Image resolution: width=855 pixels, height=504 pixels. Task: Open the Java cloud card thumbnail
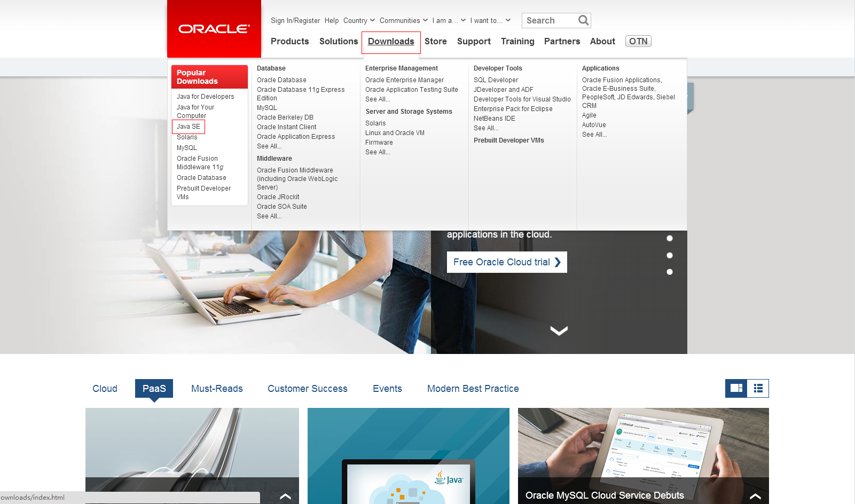(x=409, y=456)
